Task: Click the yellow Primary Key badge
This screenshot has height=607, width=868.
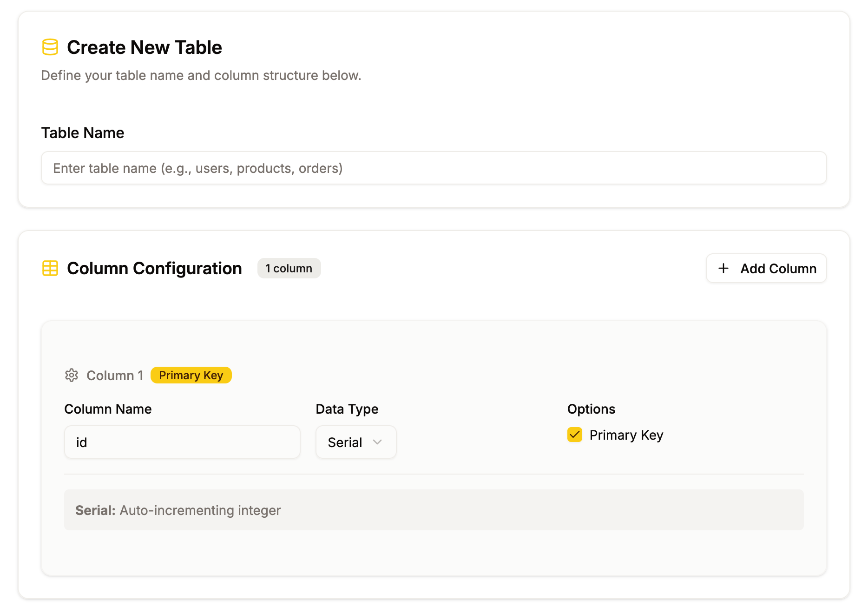Action: pos(191,375)
